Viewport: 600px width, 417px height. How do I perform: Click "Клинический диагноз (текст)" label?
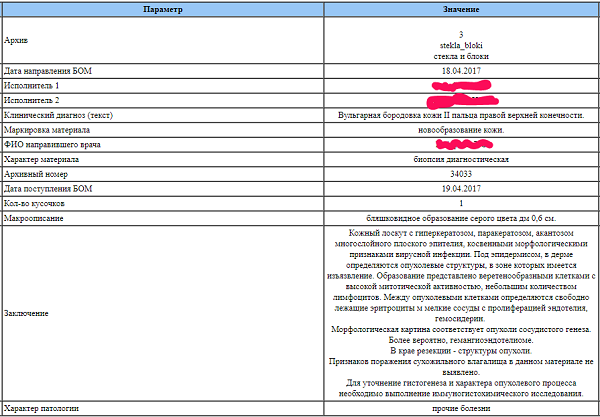click(x=59, y=115)
